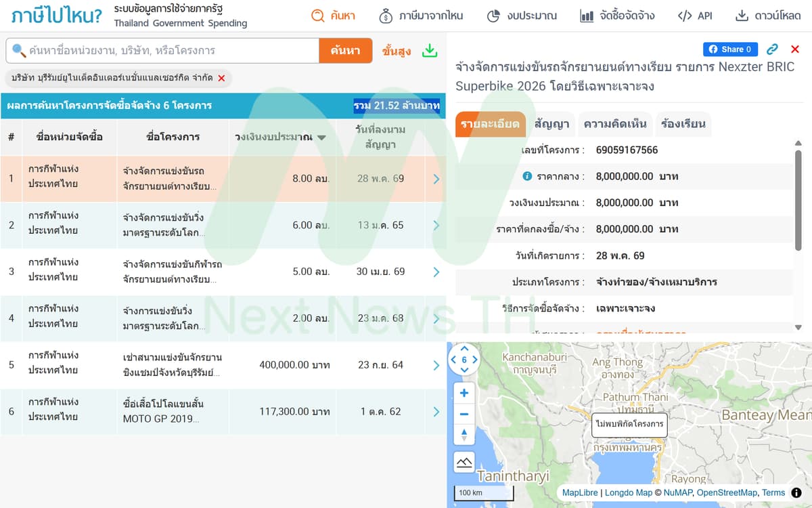812x508 pixels.
Task: Copy project link with chain icon
Action: pos(772,49)
